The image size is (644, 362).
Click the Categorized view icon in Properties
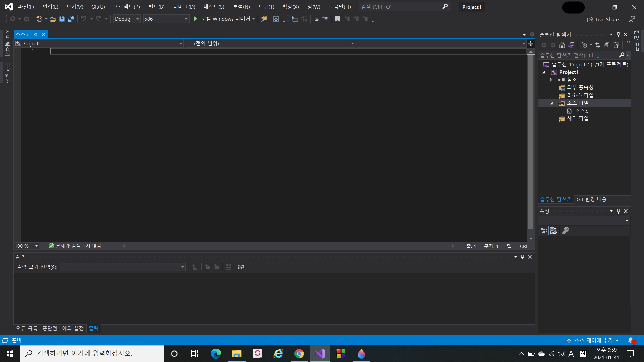[544, 231]
